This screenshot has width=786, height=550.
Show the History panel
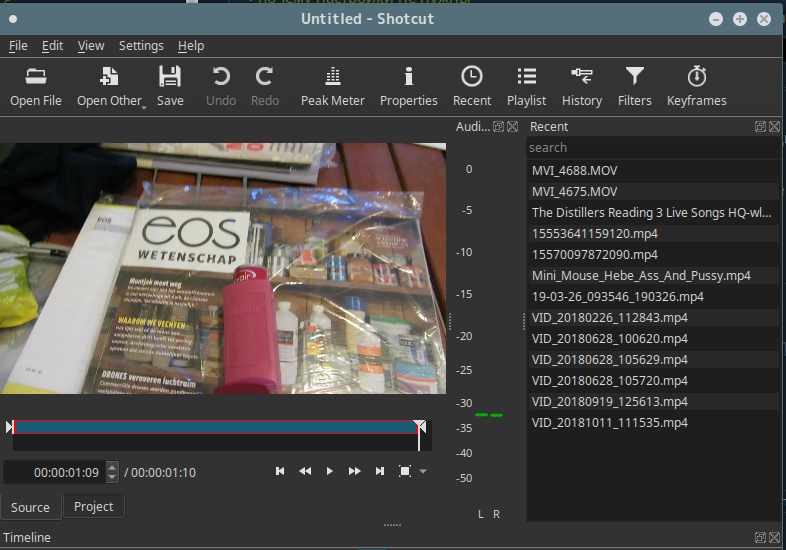tap(582, 86)
